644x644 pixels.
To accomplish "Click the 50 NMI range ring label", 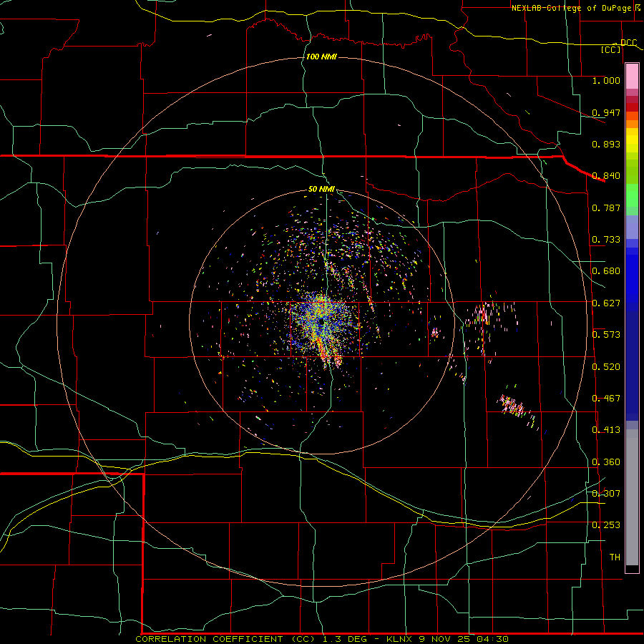I will (x=321, y=189).
